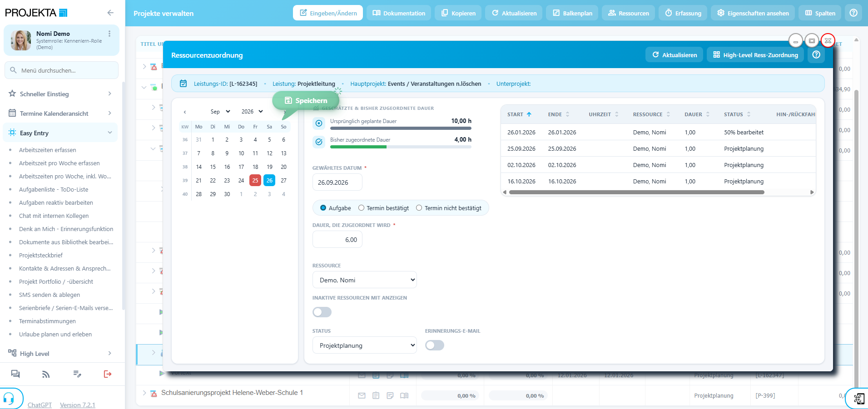Click the note icon in Schulsanierungsprojekt row
The image size is (868, 409).
click(390, 396)
